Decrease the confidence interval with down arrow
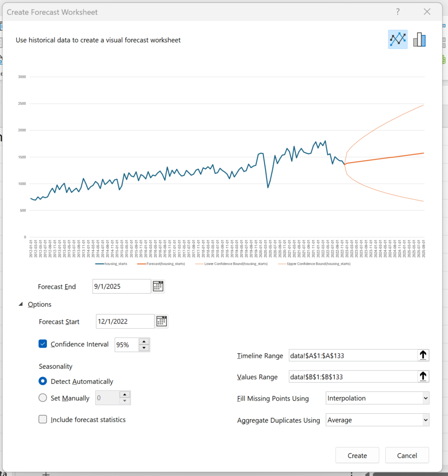Image resolution: width=448 pixels, height=476 pixels. click(144, 348)
